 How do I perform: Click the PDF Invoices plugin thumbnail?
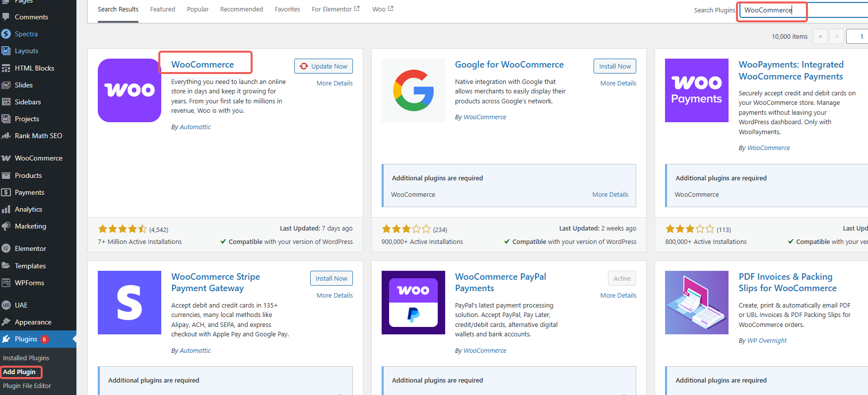(x=697, y=303)
